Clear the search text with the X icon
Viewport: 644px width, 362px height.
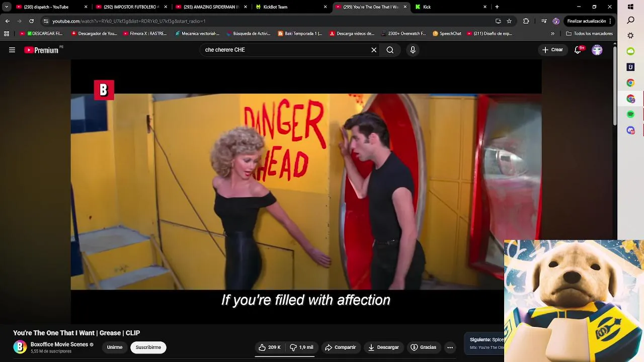pos(374,50)
